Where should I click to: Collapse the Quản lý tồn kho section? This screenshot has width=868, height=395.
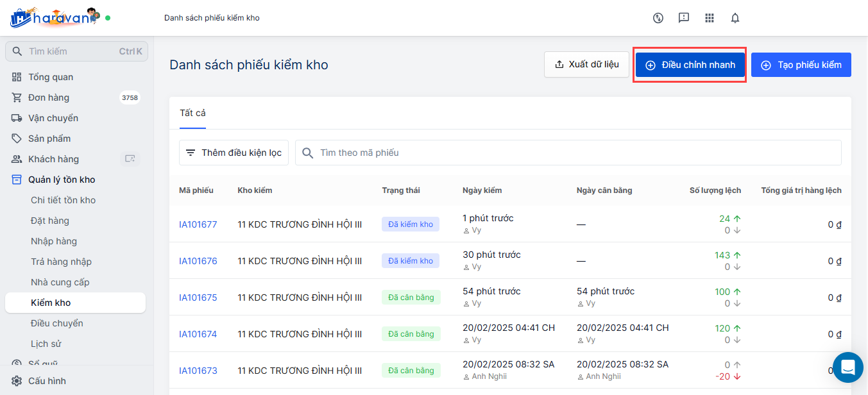(62, 180)
